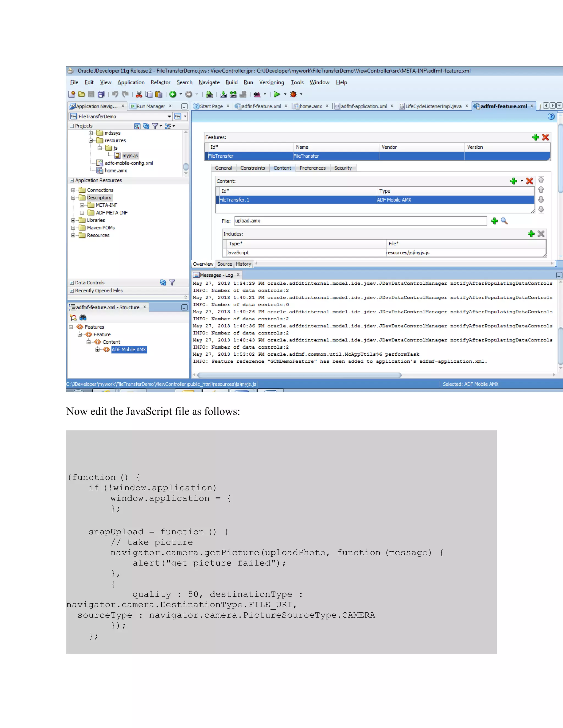Image resolution: width=563 pixels, height=728 pixels.
Task: Expand the Maven POMs folder
Action: (x=73, y=228)
